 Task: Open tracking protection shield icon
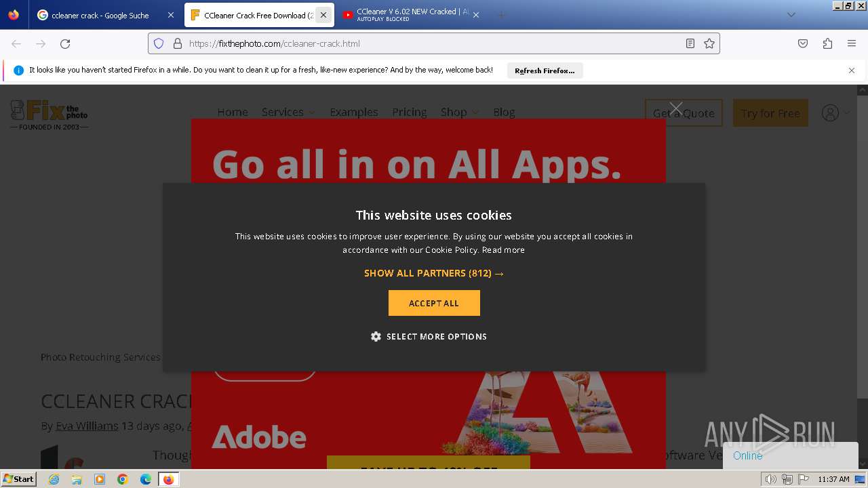tap(159, 43)
